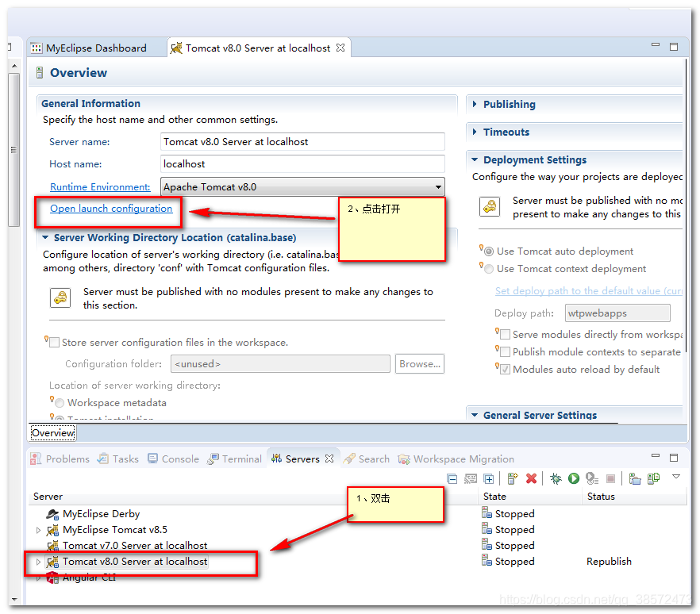
Task: Click the start in profile mode icon
Action: [x=592, y=479]
